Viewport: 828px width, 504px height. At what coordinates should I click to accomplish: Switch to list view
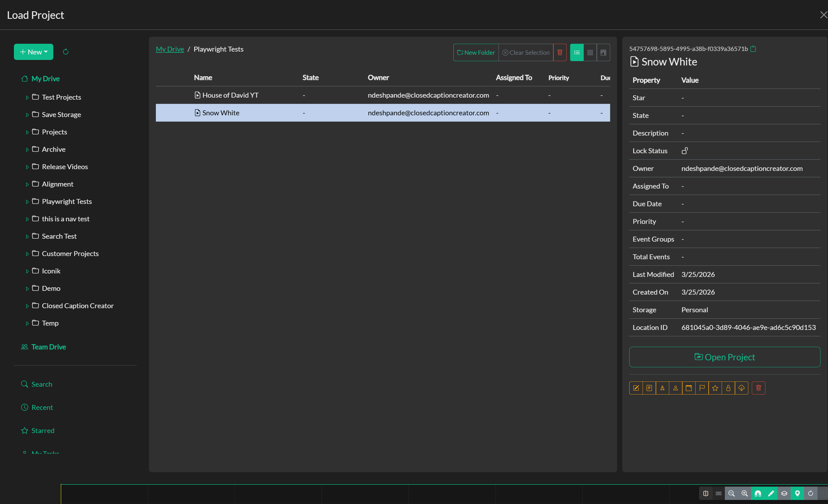pyautogui.click(x=577, y=52)
